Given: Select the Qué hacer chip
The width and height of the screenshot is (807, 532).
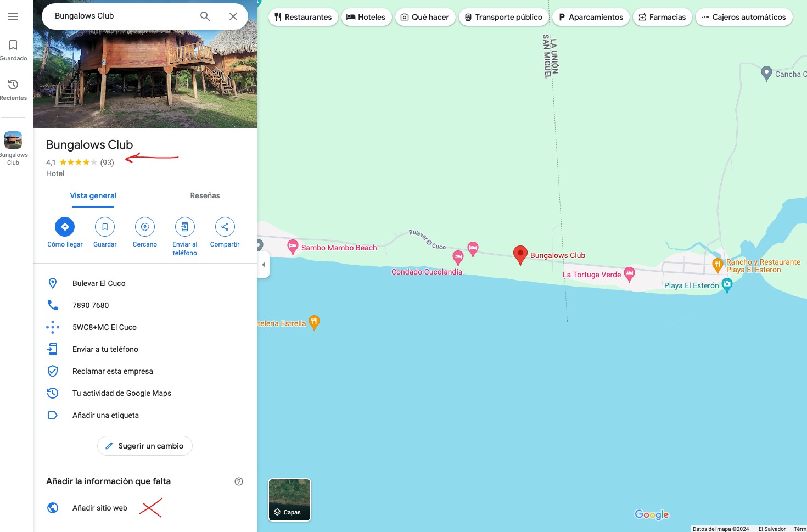Looking at the screenshot, I should (425, 17).
